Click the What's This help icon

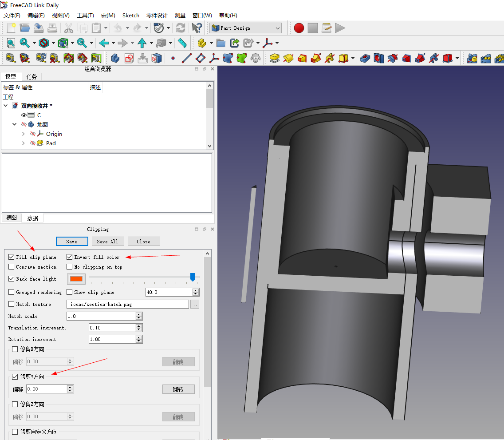(197, 28)
